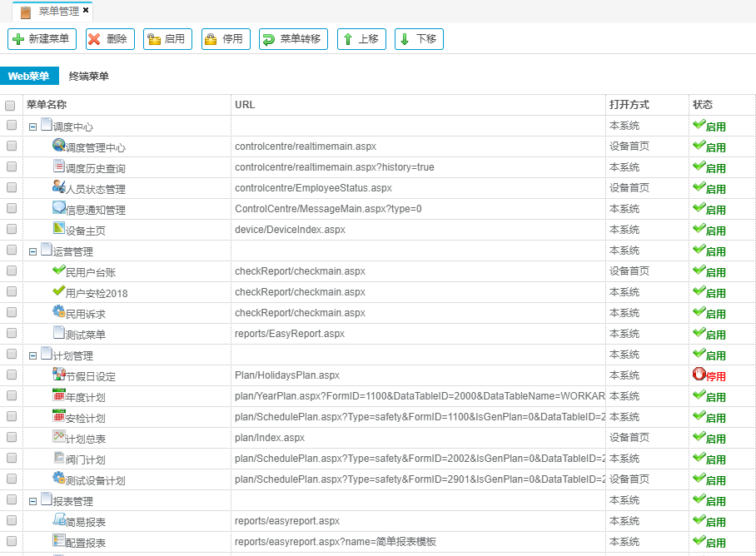Collapse the 运营管理 tree group
The height and width of the screenshot is (556, 756).
point(32,251)
